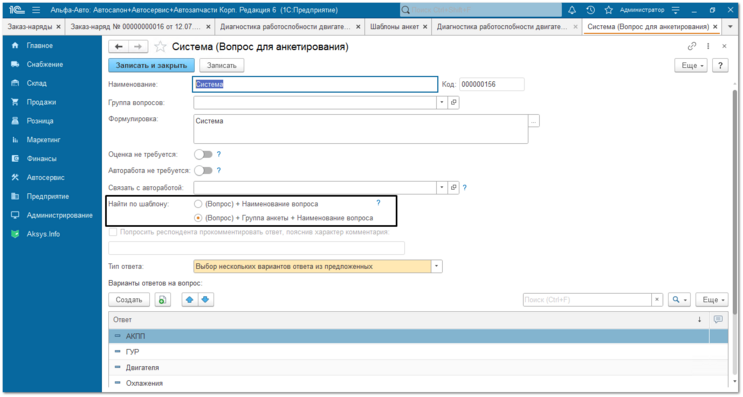The width and height of the screenshot is (743, 397).
Task: Open the Тип ответа dropdown list
Action: click(436, 266)
